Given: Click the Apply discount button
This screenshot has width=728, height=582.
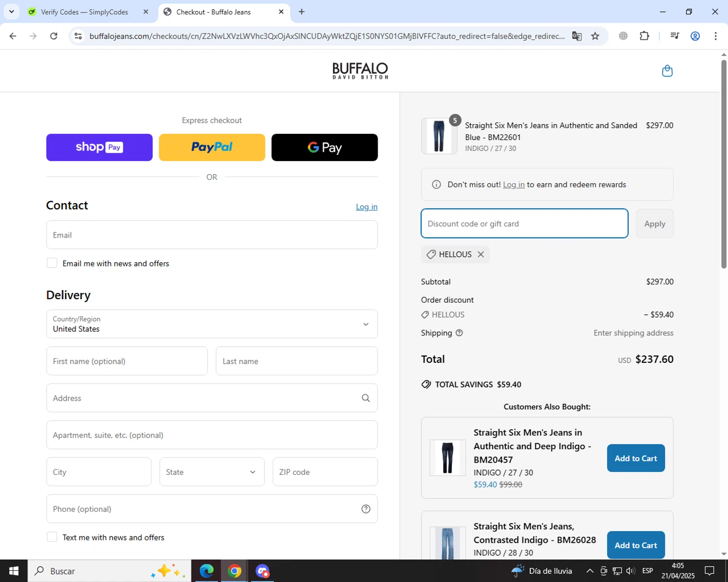Looking at the screenshot, I should point(655,224).
